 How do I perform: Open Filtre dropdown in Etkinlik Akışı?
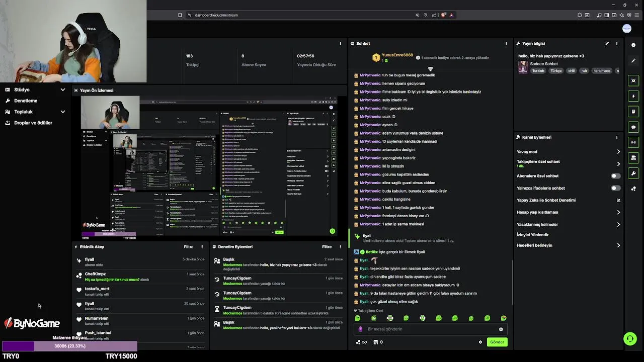pos(189,247)
